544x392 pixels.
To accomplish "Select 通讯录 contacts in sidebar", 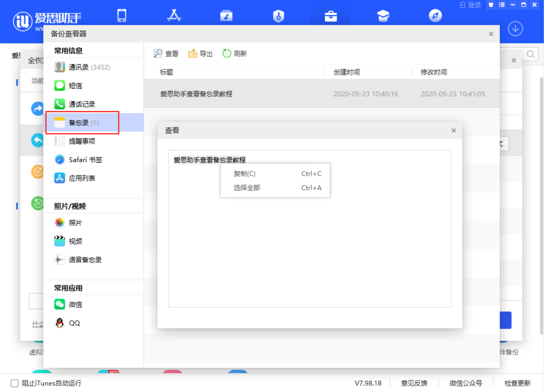I will [94, 67].
